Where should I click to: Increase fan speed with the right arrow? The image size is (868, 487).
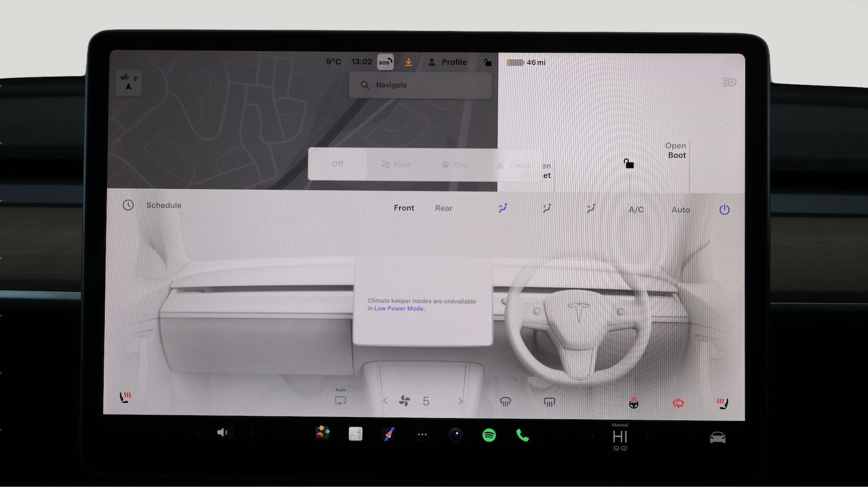tap(461, 401)
